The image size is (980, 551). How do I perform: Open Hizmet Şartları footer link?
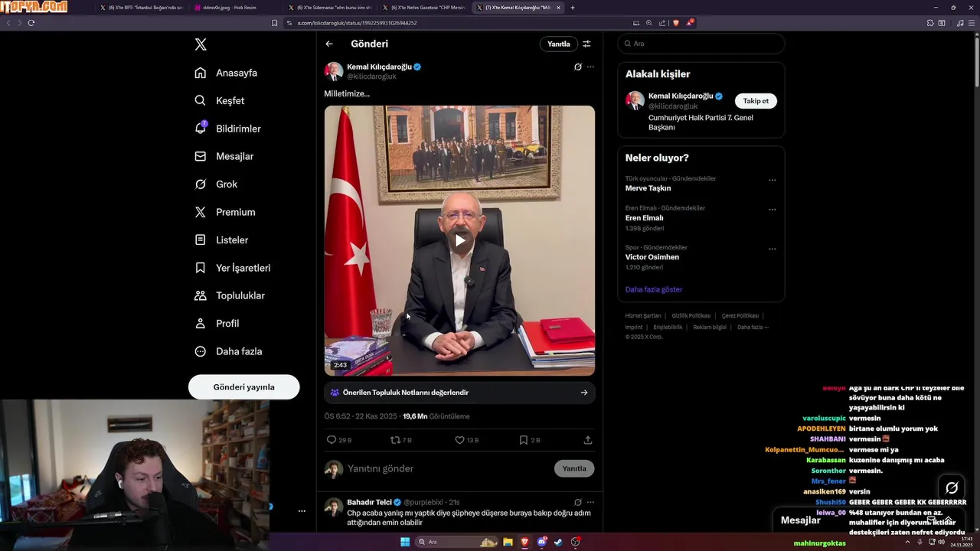[643, 315]
